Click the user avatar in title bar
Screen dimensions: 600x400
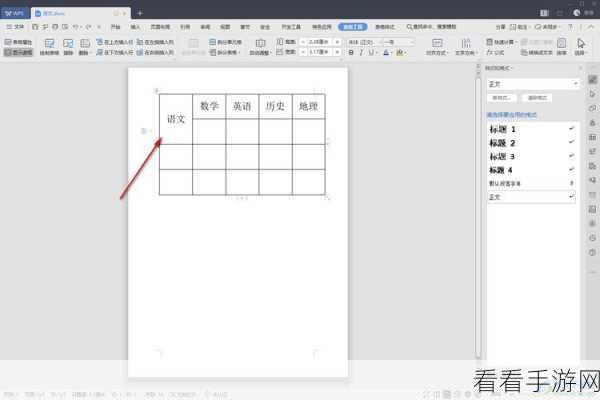coord(577,13)
